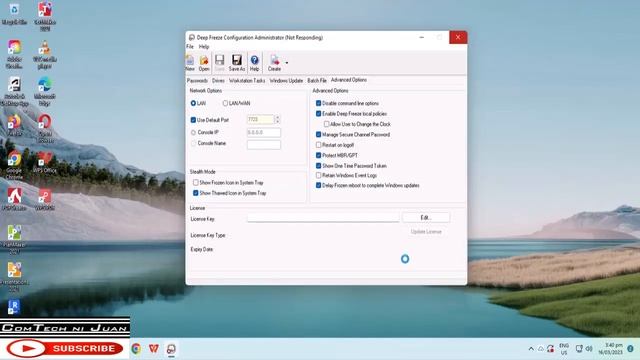
Task: Toggle Show One Time Password Token
Action: [318, 166]
